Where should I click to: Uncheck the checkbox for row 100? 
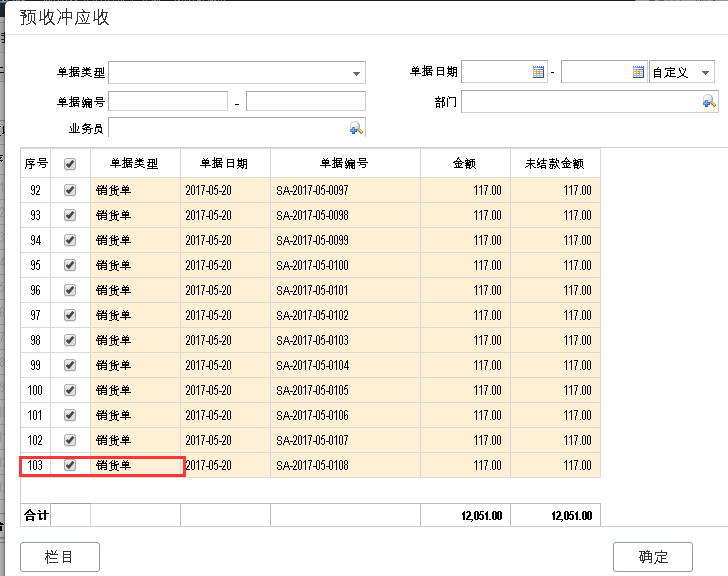click(70, 390)
